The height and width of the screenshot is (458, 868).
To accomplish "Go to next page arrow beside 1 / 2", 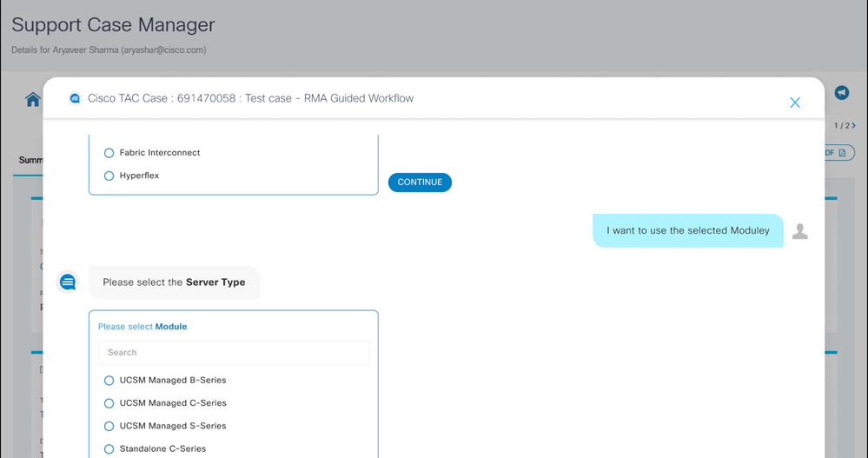I will (x=854, y=126).
